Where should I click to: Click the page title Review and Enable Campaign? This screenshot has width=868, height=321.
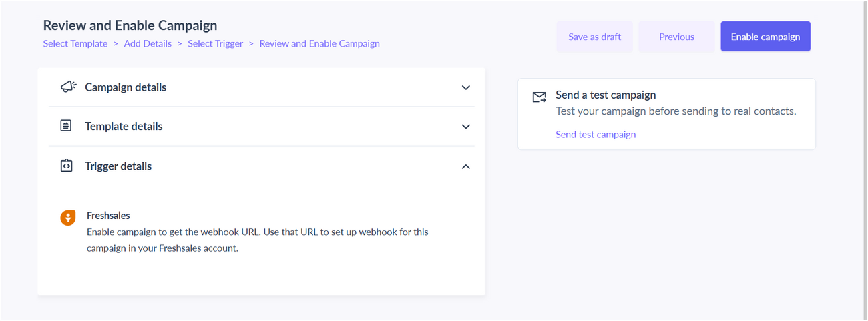[130, 25]
